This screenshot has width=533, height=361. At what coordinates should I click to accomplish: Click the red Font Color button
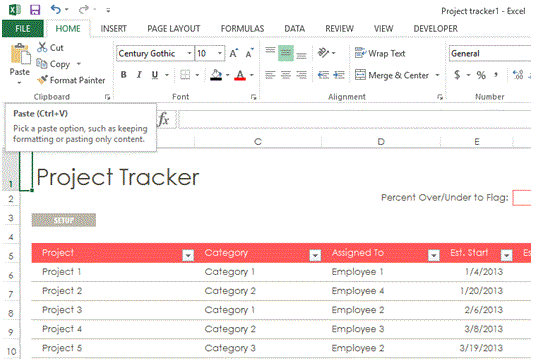pos(240,75)
